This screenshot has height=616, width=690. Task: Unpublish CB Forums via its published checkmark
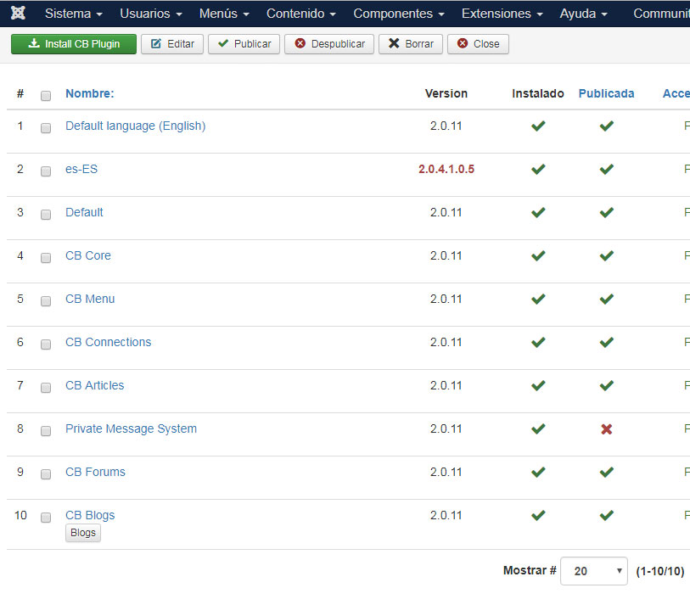pyautogui.click(x=606, y=472)
